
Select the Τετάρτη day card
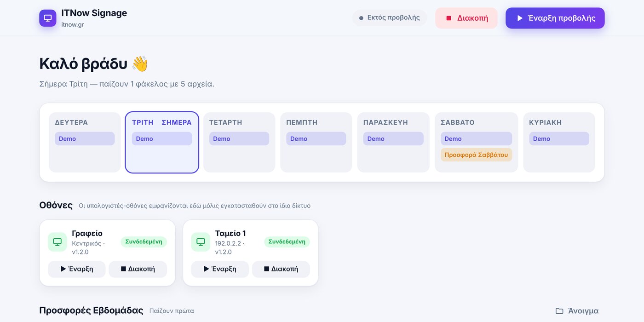click(239, 143)
